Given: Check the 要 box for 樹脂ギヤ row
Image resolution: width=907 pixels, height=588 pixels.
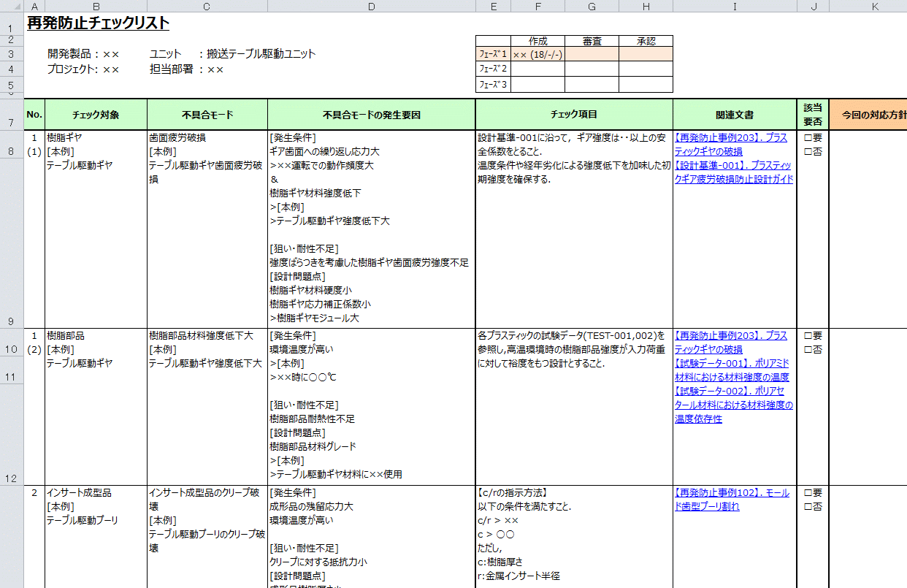Looking at the screenshot, I should coord(808,138).
